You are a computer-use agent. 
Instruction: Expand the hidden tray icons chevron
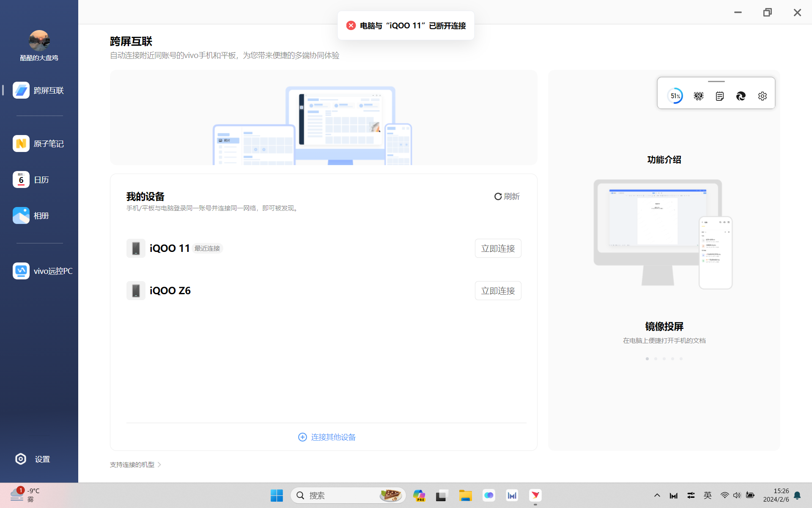[657, 495]
